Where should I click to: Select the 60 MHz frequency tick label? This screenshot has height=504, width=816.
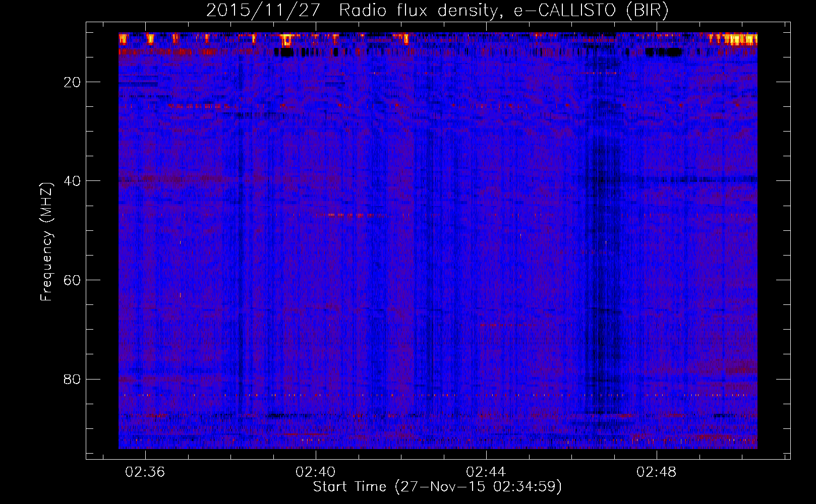[73, 280]
